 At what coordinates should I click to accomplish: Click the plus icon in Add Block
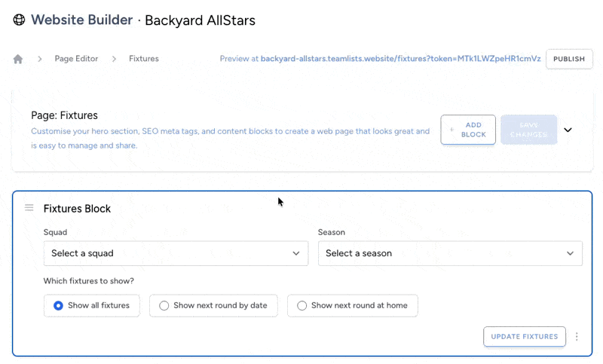click(451, 130)
